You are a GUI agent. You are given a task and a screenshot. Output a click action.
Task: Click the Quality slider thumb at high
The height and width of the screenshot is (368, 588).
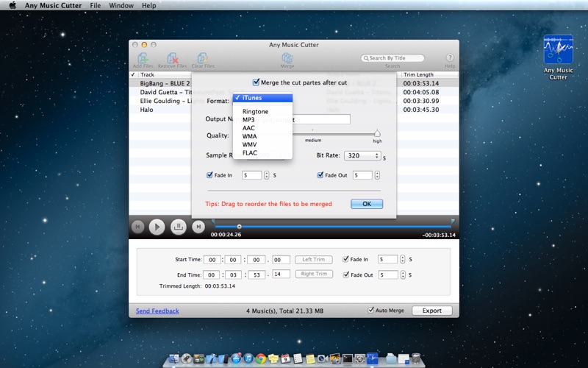[377, 133]
